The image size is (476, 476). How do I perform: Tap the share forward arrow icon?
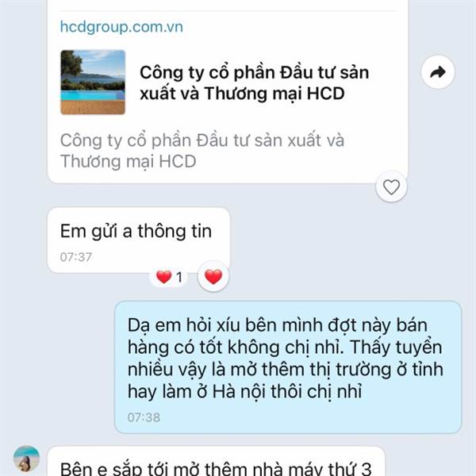coord(438,72)
